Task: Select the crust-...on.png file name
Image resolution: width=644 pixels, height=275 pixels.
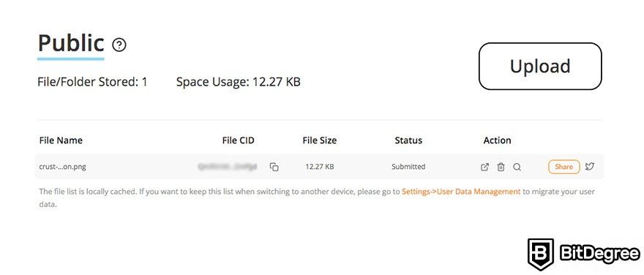Action: click(x=62, y=167)
